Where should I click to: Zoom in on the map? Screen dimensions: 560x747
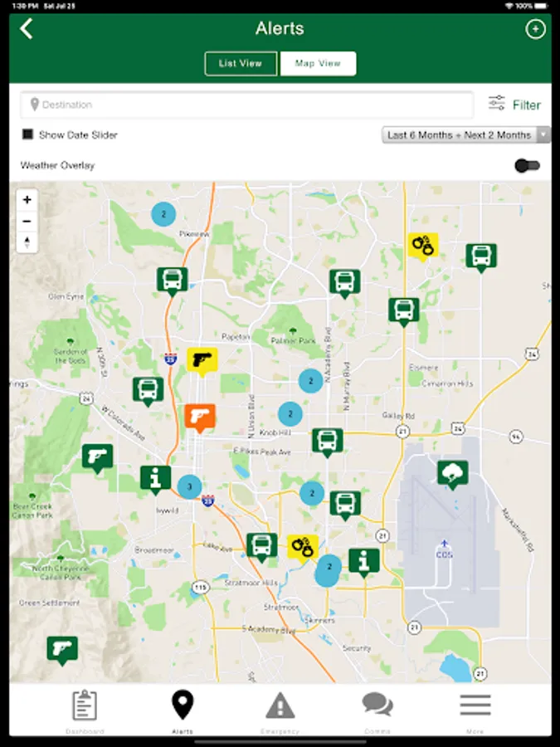[x=27, y=199]
